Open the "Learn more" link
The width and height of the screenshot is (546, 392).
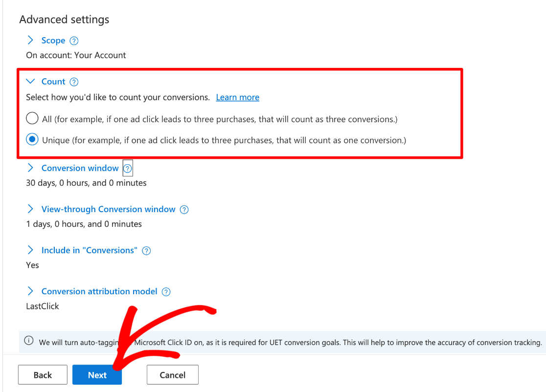pos(237,97)
